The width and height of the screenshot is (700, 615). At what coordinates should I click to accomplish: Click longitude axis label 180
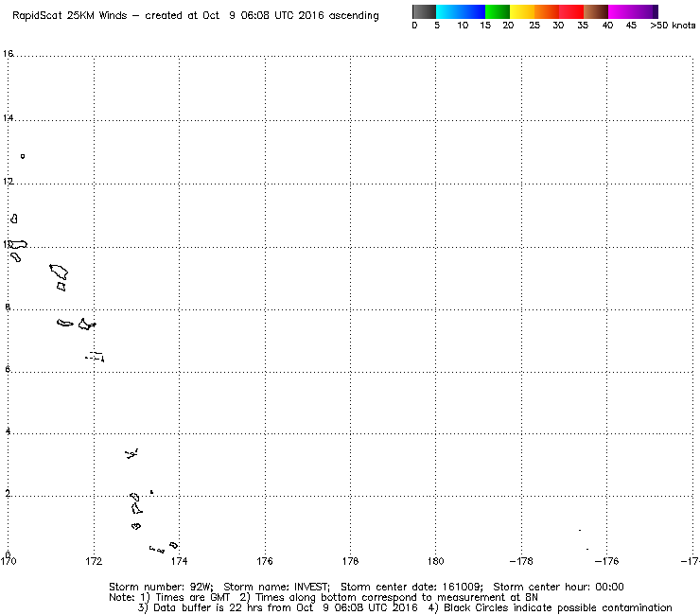tap(436, 561)
